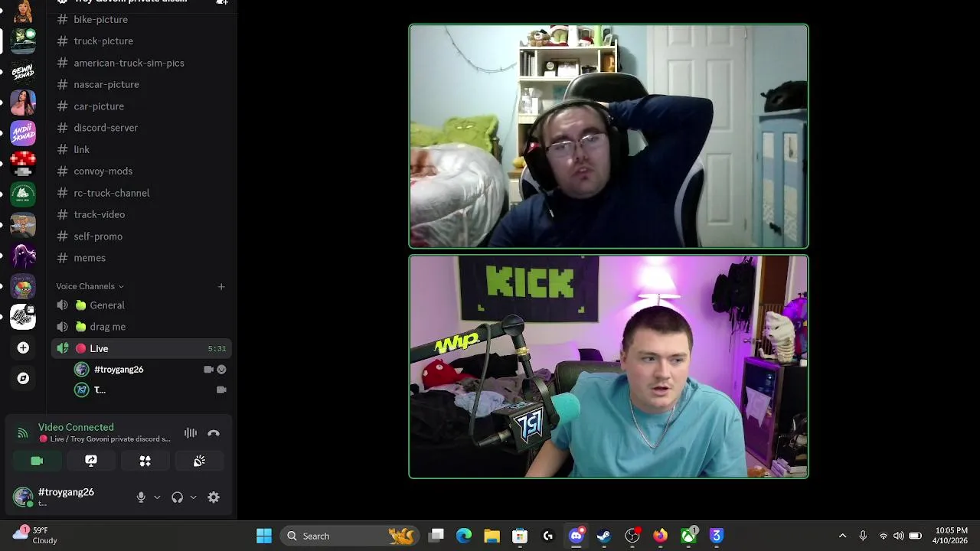Open the volume control in system tray
980x551 pixels.
pyautogui.click(x=898, y=536)
